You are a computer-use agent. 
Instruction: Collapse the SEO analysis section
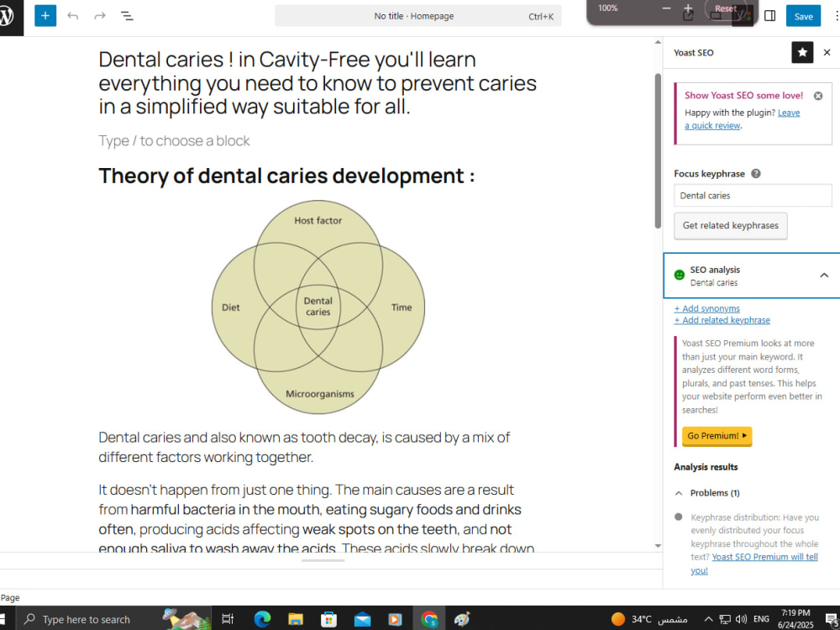point(824,276)
